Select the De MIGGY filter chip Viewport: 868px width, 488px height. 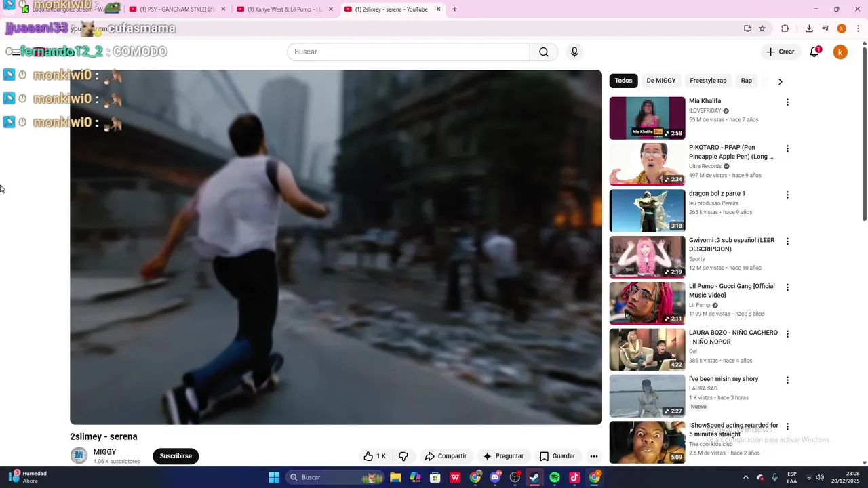[x=661, y=81]
